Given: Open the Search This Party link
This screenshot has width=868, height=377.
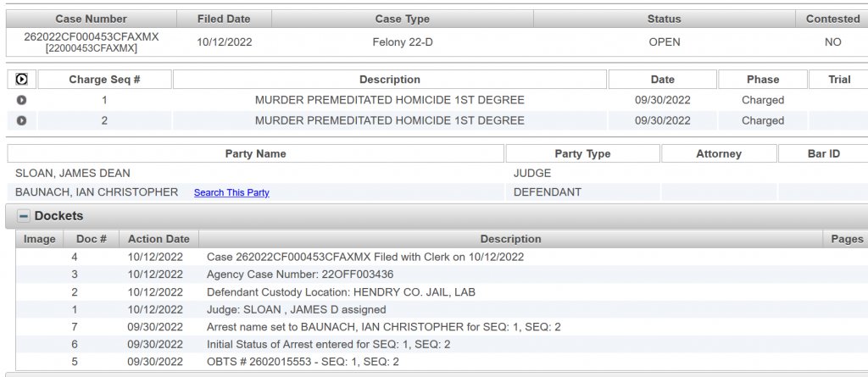Looking at the screenshot, I should pos(231,192).
